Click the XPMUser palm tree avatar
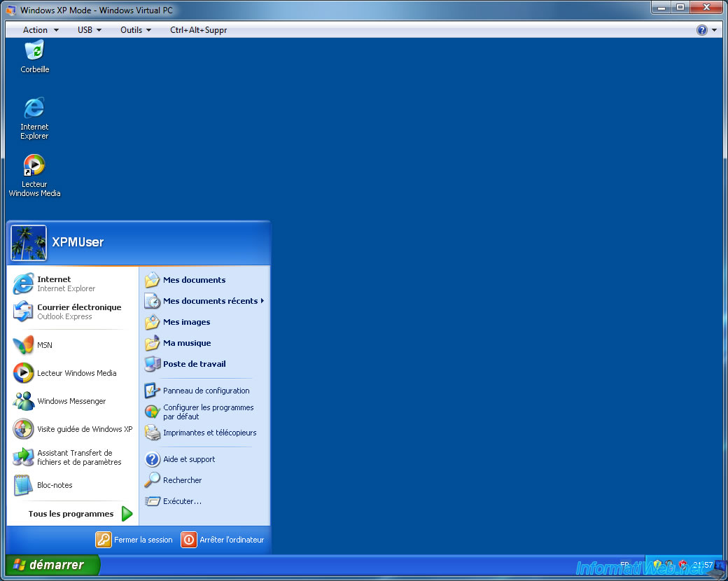The width and height of the screenshot is (728, 581). 29,242
